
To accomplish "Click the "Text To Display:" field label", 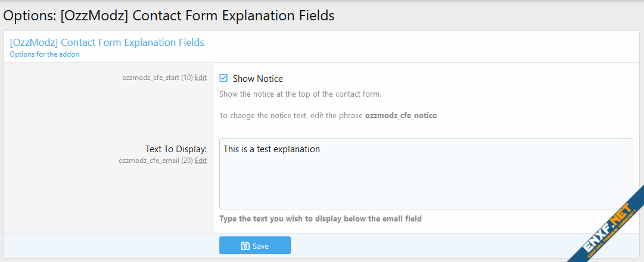I will 176,149.
